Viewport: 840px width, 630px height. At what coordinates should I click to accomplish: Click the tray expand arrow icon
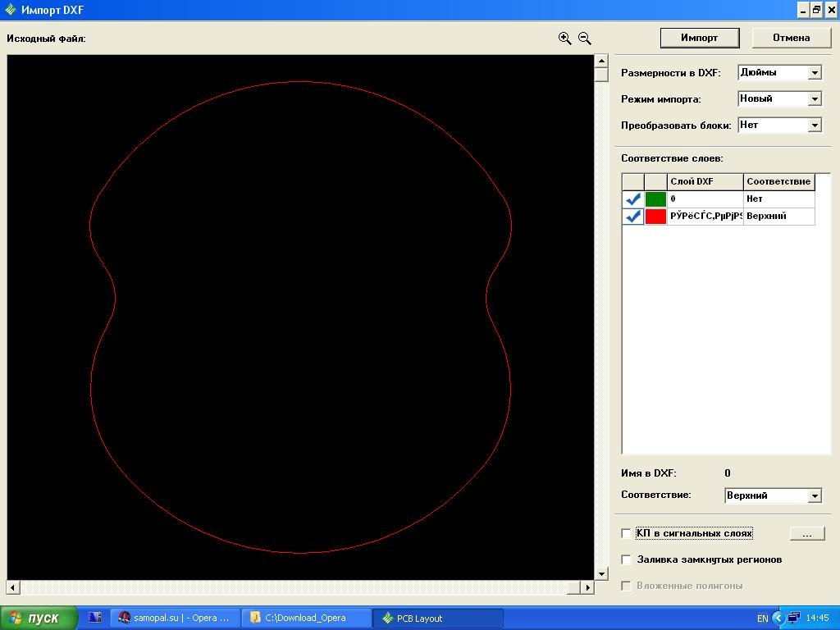coord(778,618)
